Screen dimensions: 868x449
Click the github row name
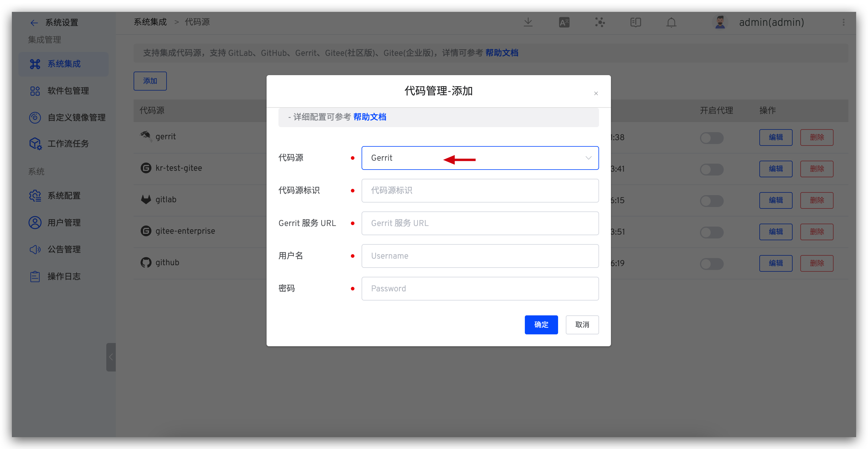click(x=167, y=262)
